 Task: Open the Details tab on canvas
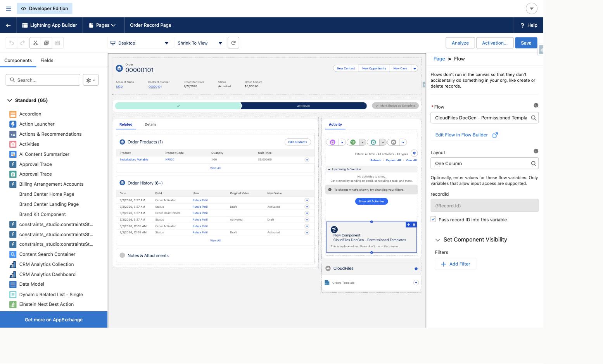click(x=150, y=124)
